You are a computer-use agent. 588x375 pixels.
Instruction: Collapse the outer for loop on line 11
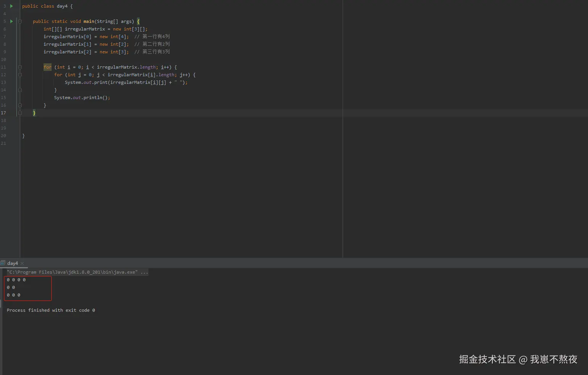coord(20,67)
